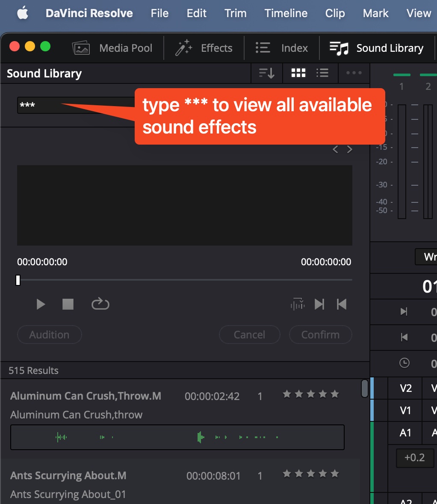
Task: Toggle loop playback
Action: [x=100, y=304]
